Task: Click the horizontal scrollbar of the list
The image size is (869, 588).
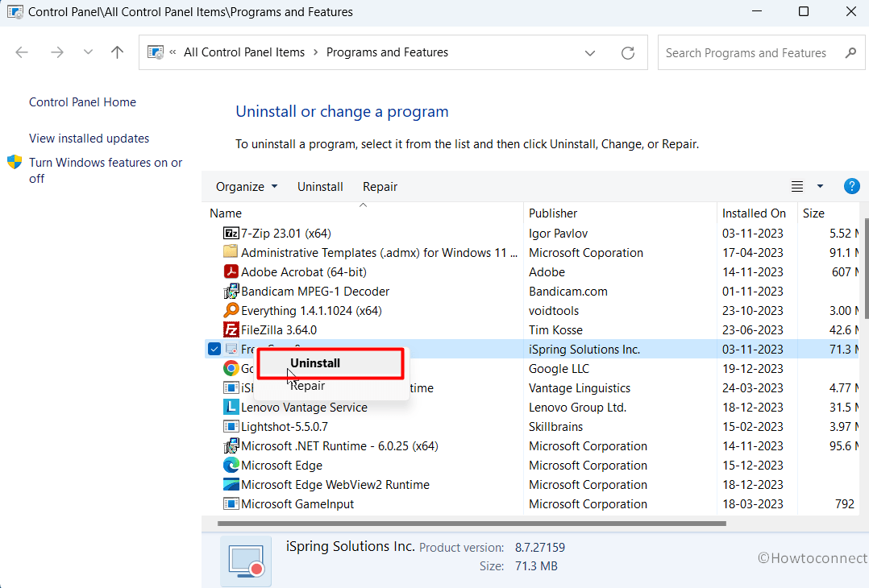Action: click(x=472, y=524)
